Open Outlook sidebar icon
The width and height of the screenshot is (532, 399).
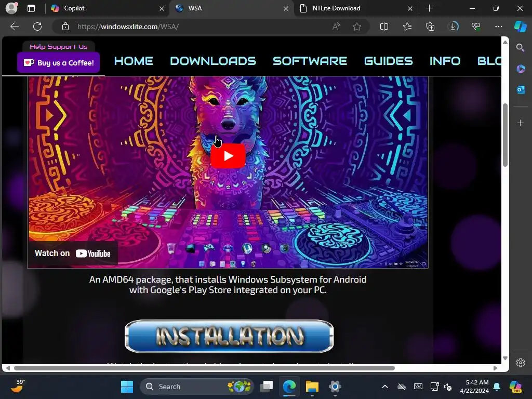[521, 89]
